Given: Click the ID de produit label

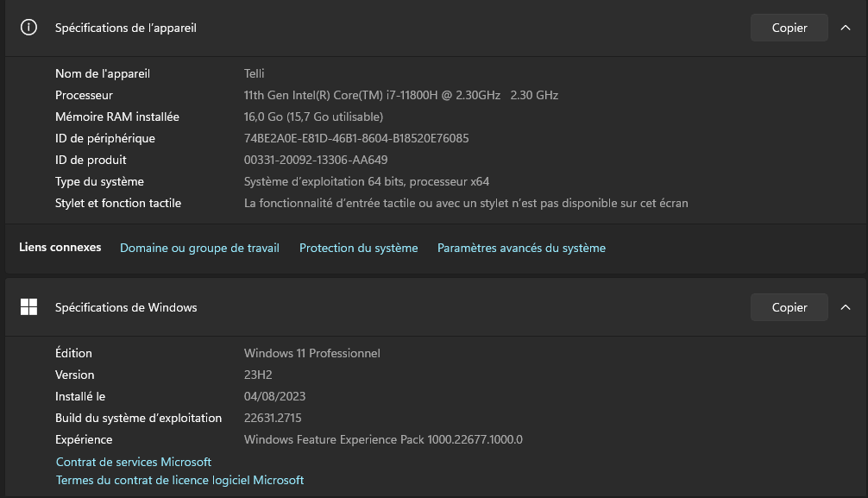Looking at the screenshot, I should coord(91,160).
